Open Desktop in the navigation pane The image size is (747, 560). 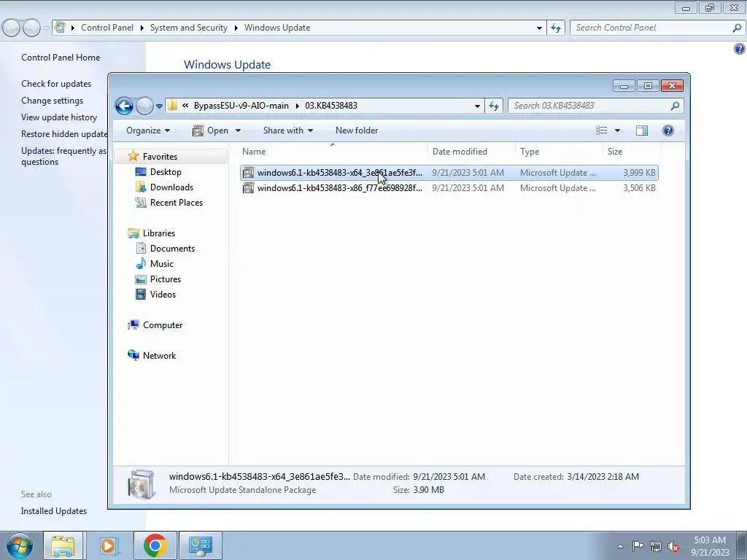[x=166, y=172]
